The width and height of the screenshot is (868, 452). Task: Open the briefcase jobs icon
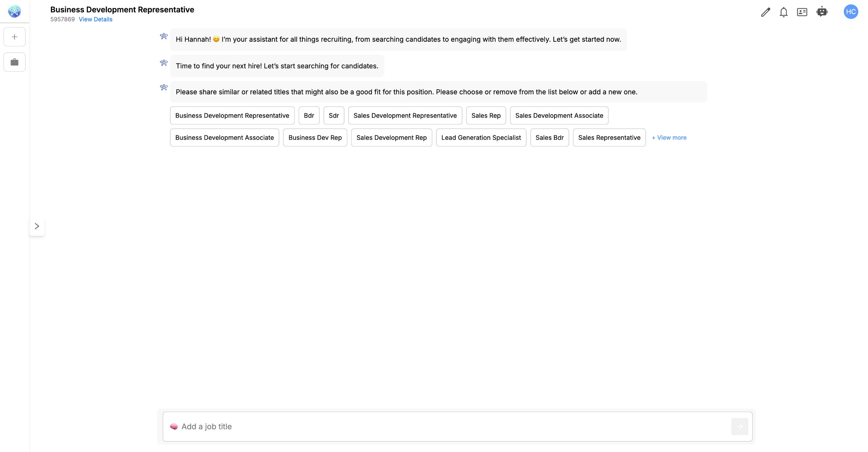[14, 62]
